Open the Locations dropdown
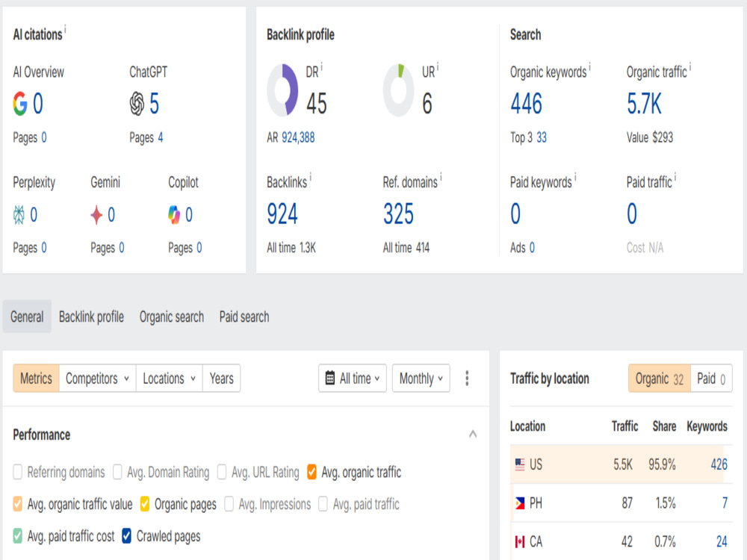The image size is (747, 560). click(x=169, y=378)
